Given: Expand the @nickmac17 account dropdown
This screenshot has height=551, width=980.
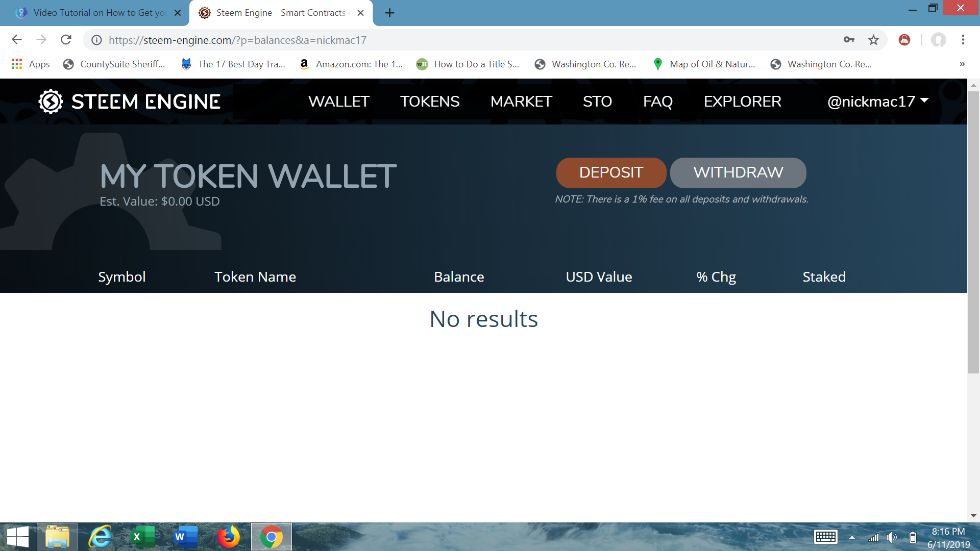Looking at the screenshot, I should 877,102.
